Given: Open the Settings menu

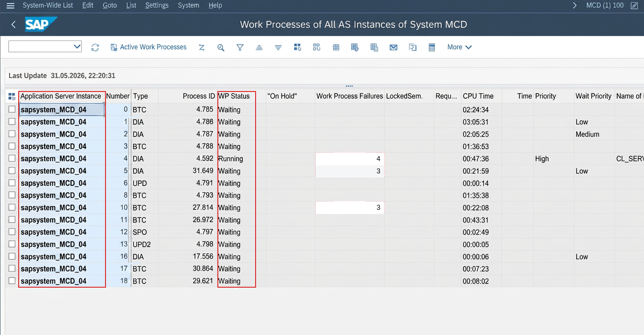Looking at the screenshot, I should (157, 5).
